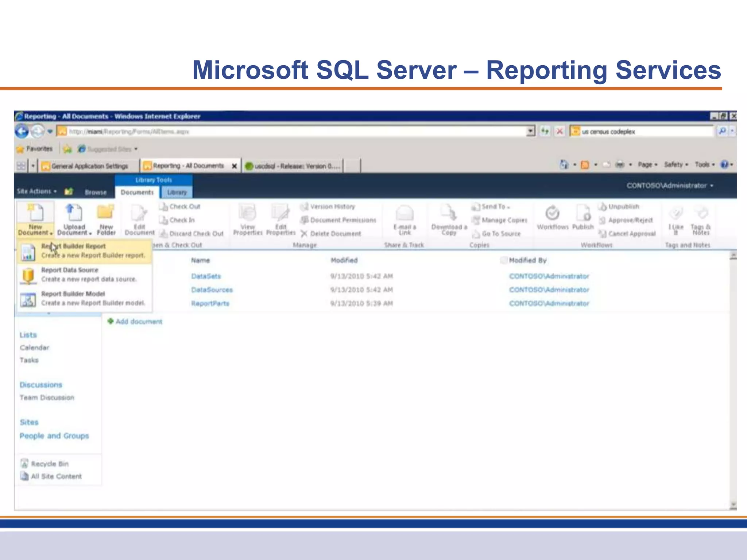This screenshot has width=747, height=560.
Task: Click Approve/Reject
Action: coord(626,220)
